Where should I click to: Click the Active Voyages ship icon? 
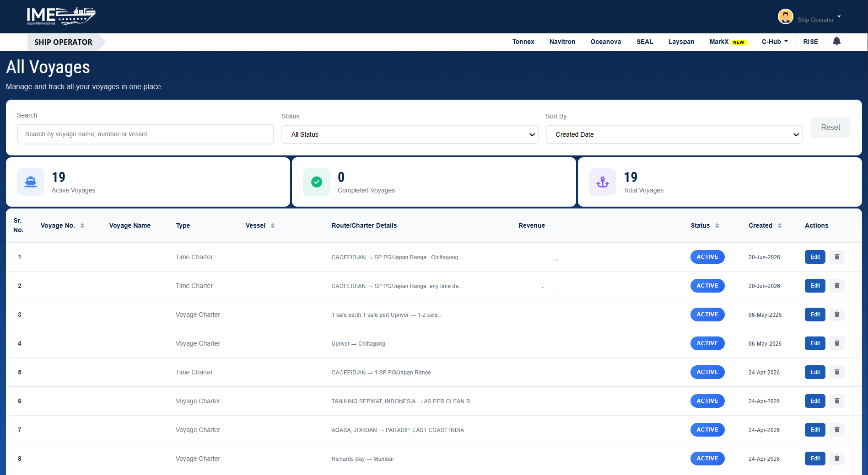click(x=31, y=182)
